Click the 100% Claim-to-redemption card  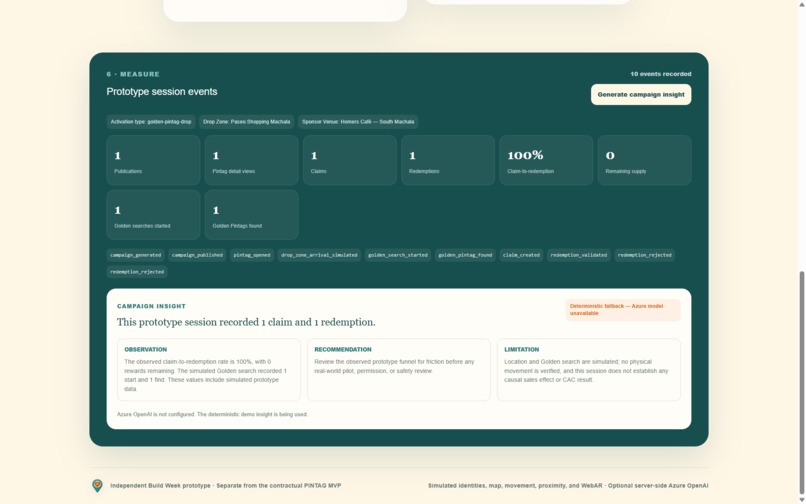click(x=546, y=160)
